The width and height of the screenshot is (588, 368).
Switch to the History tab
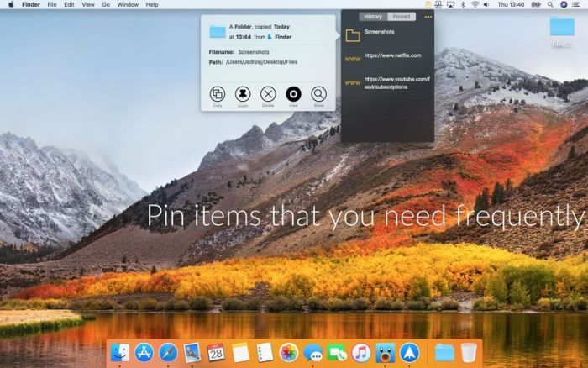[373, 17]
